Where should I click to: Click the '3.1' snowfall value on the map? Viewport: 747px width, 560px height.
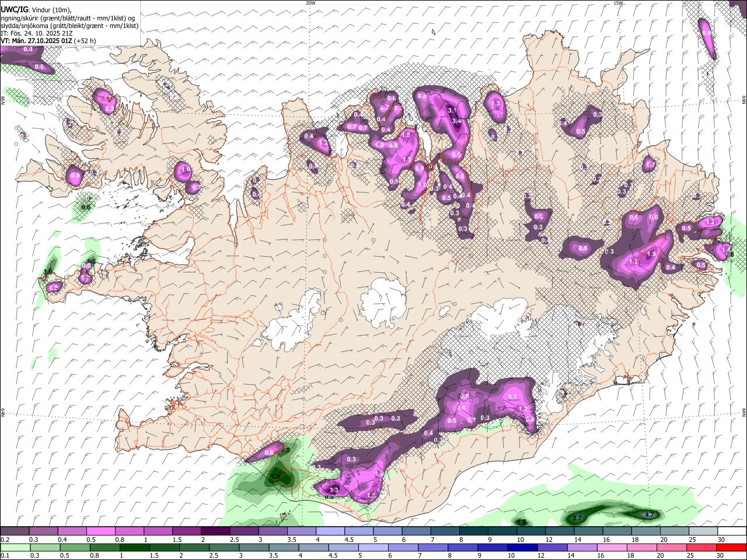pos(452,110)
